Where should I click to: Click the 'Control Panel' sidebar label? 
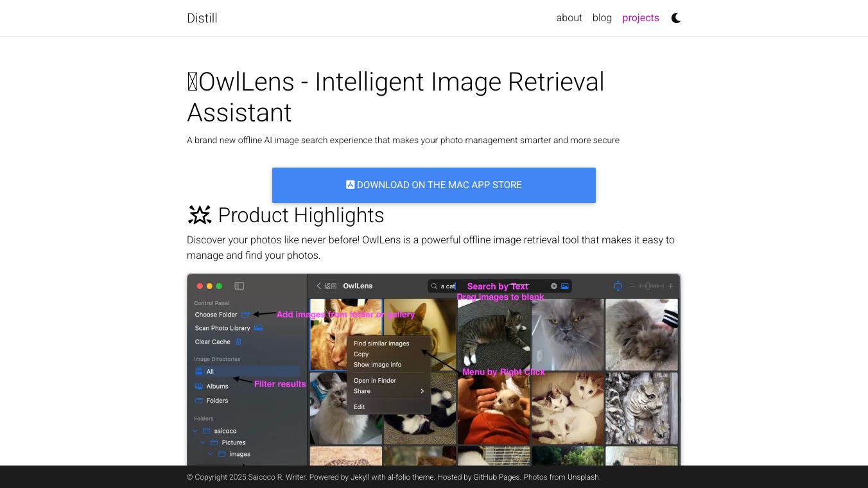click(x=212, y=303)
